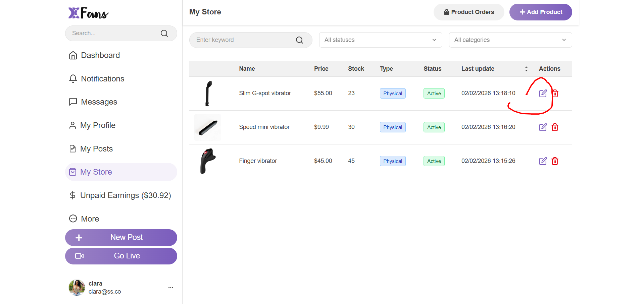Delete the Speed mini vibrator product
Viewport: 644px width, 304px height.
click(555, 127)
